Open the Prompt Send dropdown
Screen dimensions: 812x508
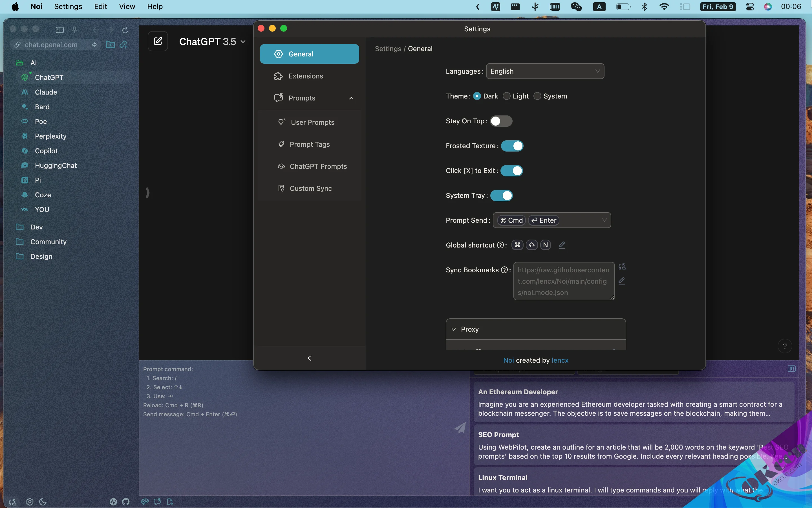[x=551, y=220]
